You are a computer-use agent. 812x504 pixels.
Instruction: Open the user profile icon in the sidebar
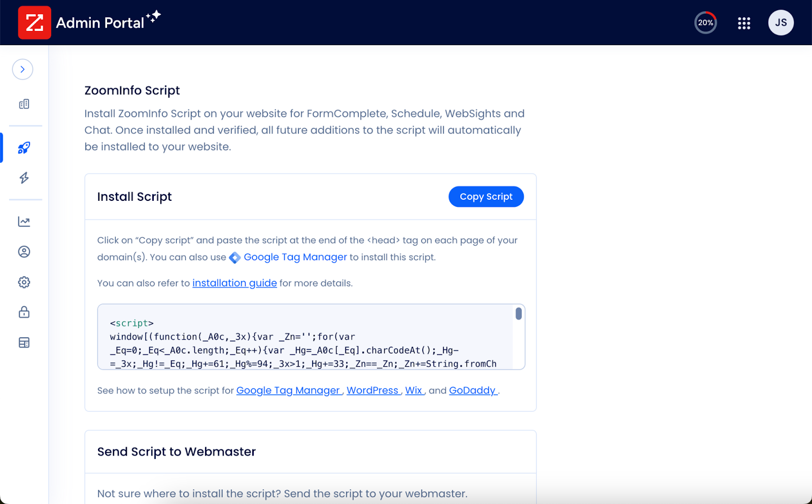pyautogui.click(x=24, y=251)
